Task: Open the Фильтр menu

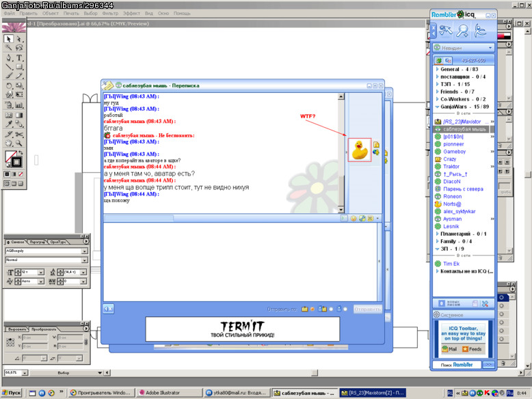Action: [x=110, y=13]
